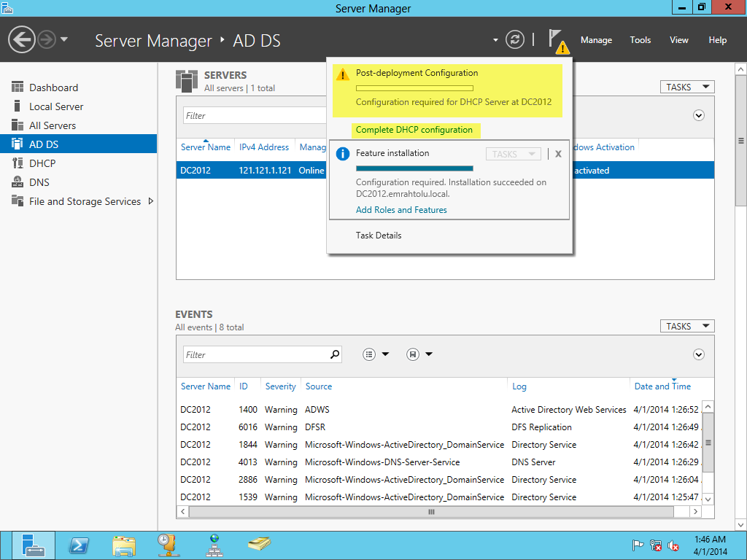Select the event with ID 4013

click(438, 462)
